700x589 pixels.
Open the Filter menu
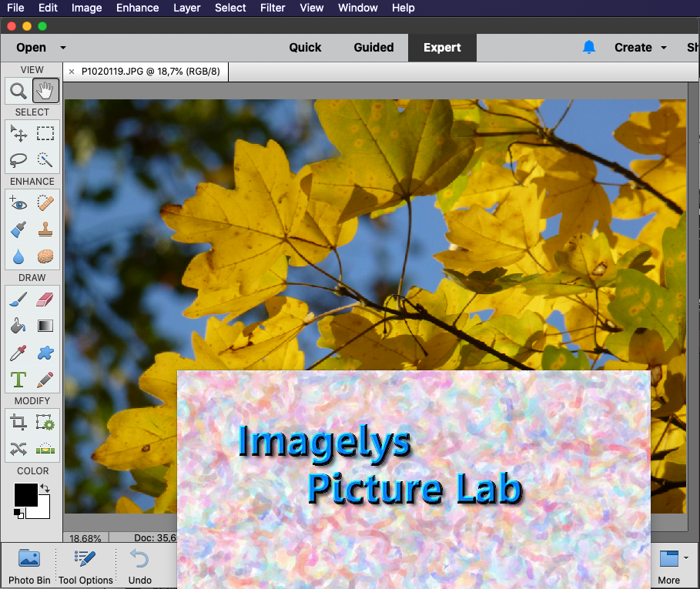[x=273, y=8]
